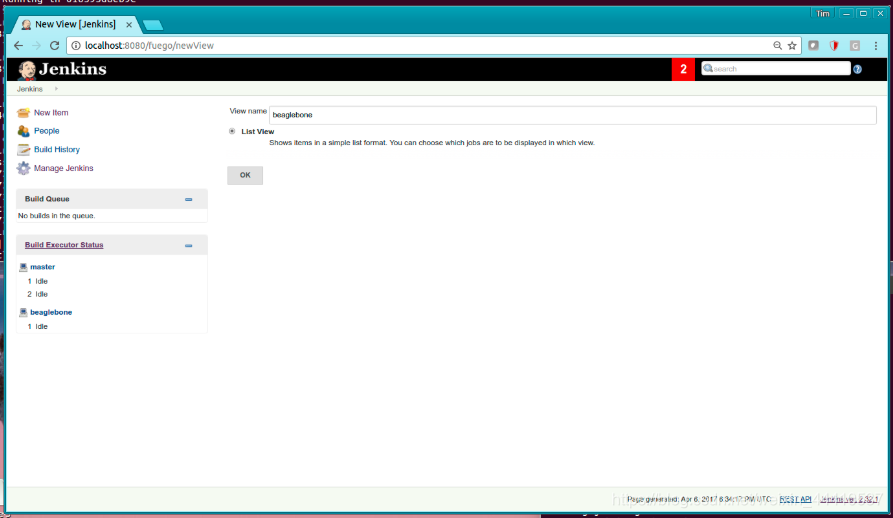893x518 pixels.
Task: Click the browser forward arrow
Action: pos(36,46)
